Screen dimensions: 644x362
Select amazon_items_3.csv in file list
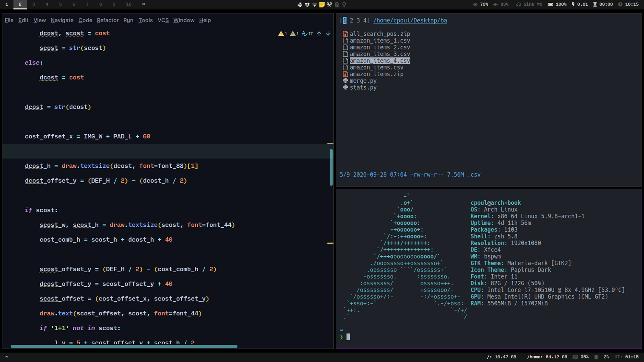[x=380, y=54]
